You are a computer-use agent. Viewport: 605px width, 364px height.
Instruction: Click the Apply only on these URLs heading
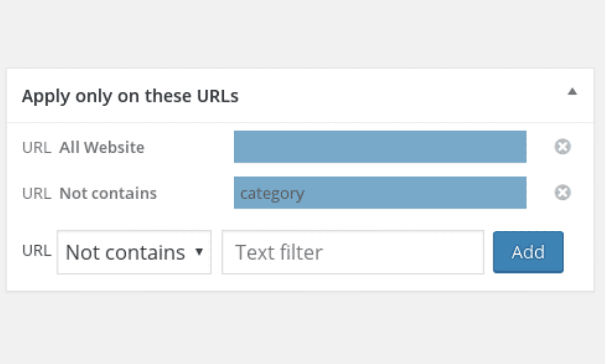[130, 96]
